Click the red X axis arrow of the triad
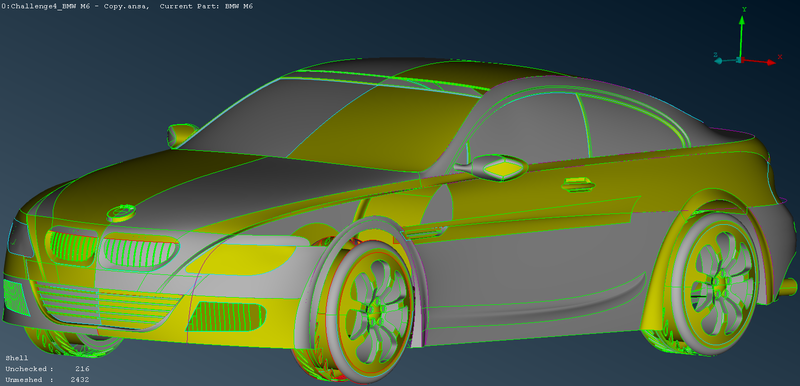This screenshot has width=800, height=386. pyautogui.click(x=759, y=61)
